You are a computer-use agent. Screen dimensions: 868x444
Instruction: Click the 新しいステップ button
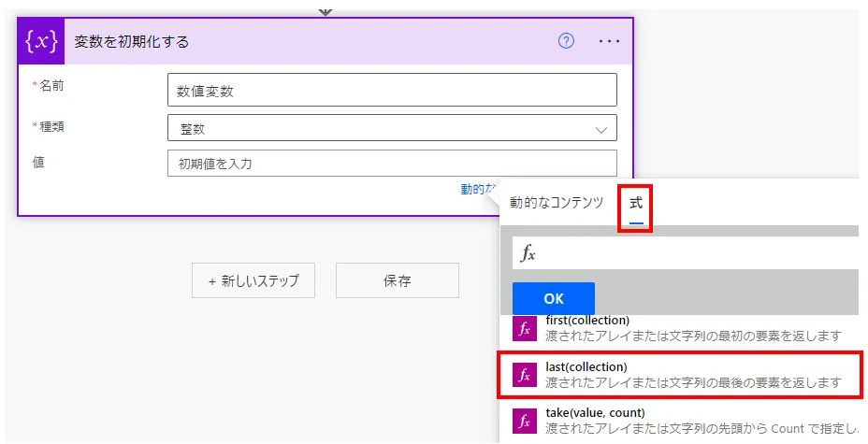[253, 280]
